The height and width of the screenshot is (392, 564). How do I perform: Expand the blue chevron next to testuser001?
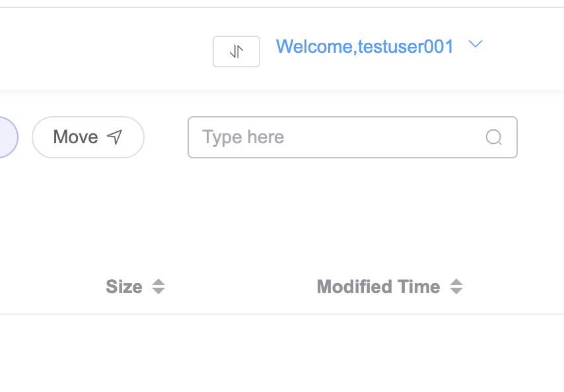point(475,44)
